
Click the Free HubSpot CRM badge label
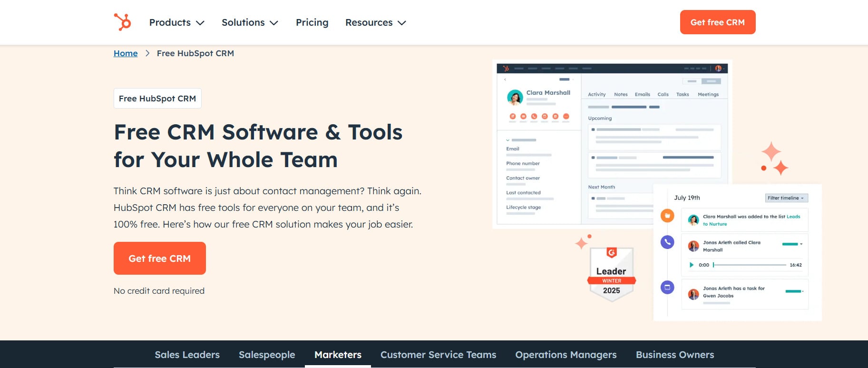(x=157, y=99)
